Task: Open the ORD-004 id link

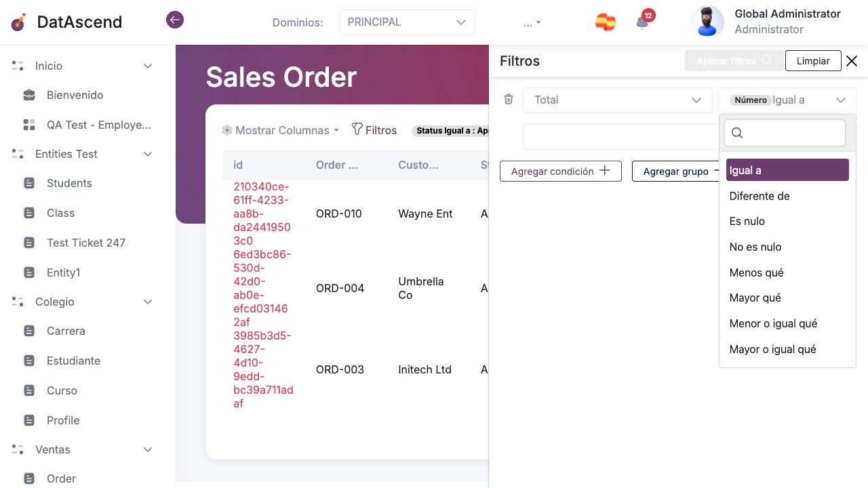Action: tap(263, 288)
